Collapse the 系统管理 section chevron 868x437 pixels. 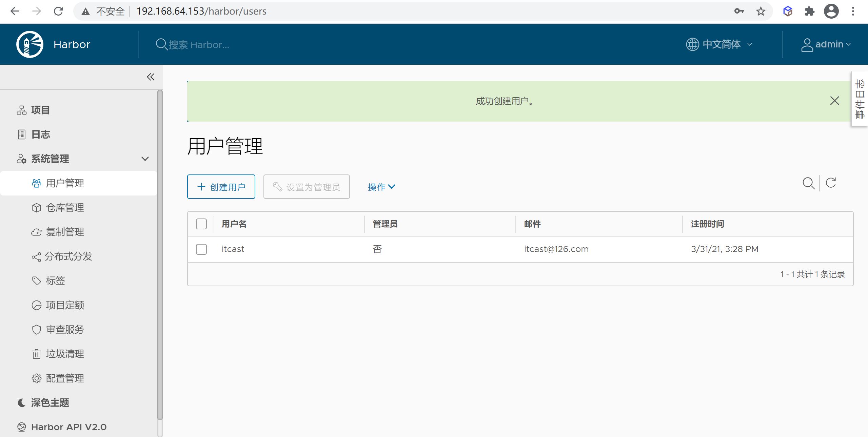pyautogui.click(x=145, y=159)
